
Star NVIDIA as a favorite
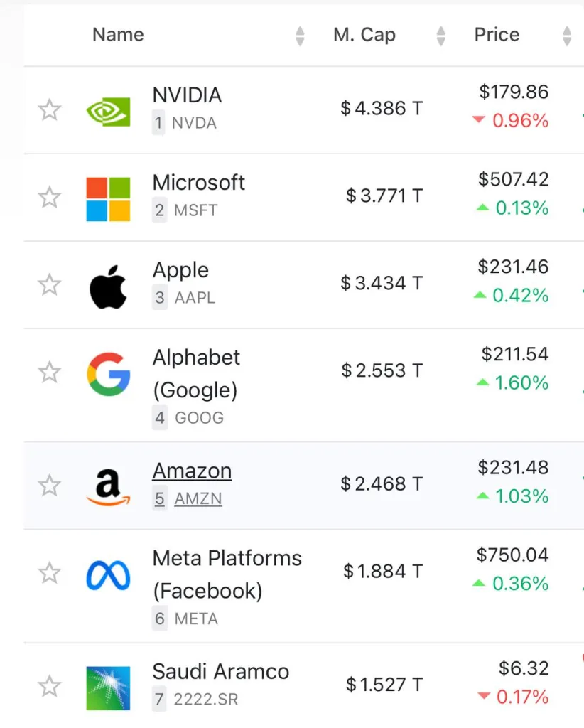click(49, 110)
